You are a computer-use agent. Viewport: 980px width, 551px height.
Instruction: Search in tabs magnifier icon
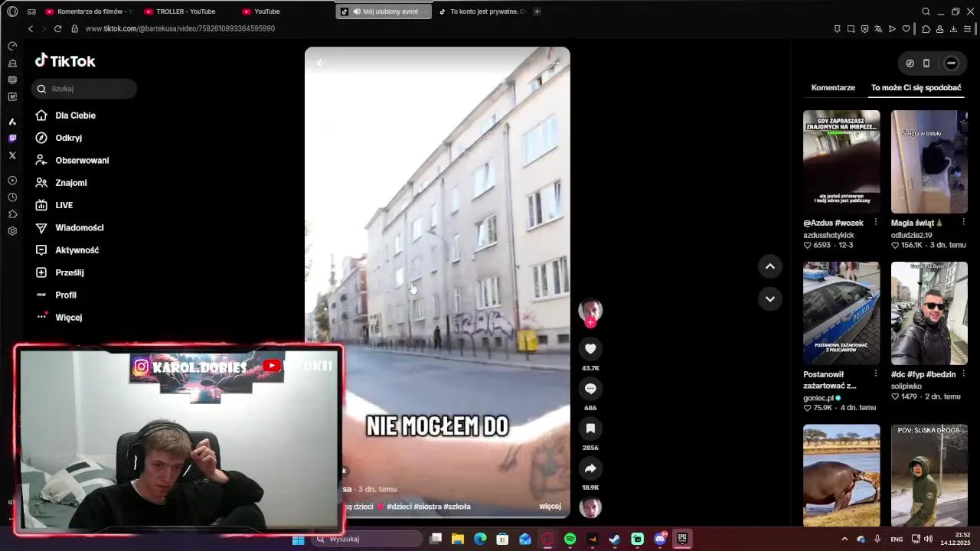point(926,11)
